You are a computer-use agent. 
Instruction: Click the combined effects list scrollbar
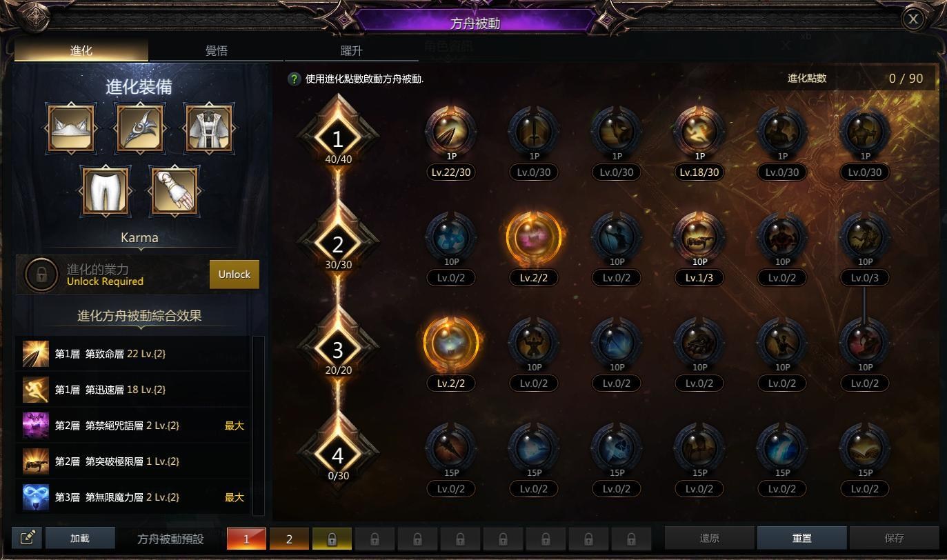click(x=259, y=426)
